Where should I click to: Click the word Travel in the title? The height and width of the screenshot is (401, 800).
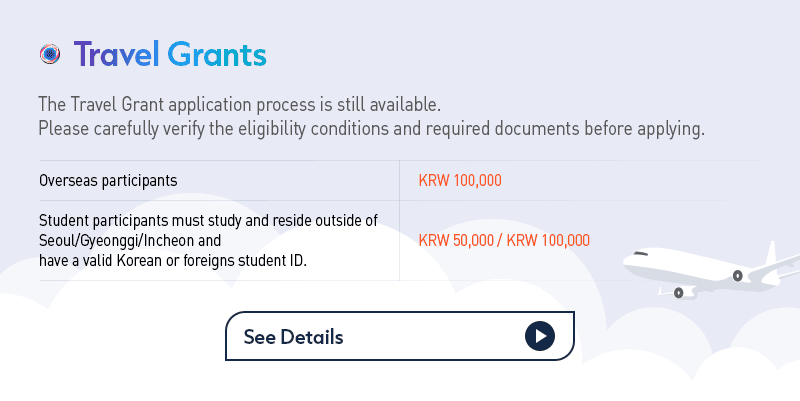pyautogui.click(x=116, y=55)
